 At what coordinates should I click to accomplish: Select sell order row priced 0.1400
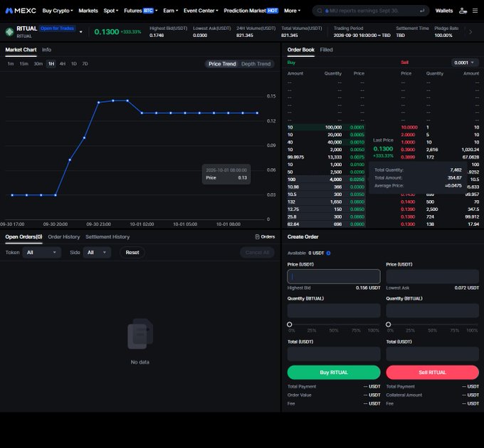(440, 202)
